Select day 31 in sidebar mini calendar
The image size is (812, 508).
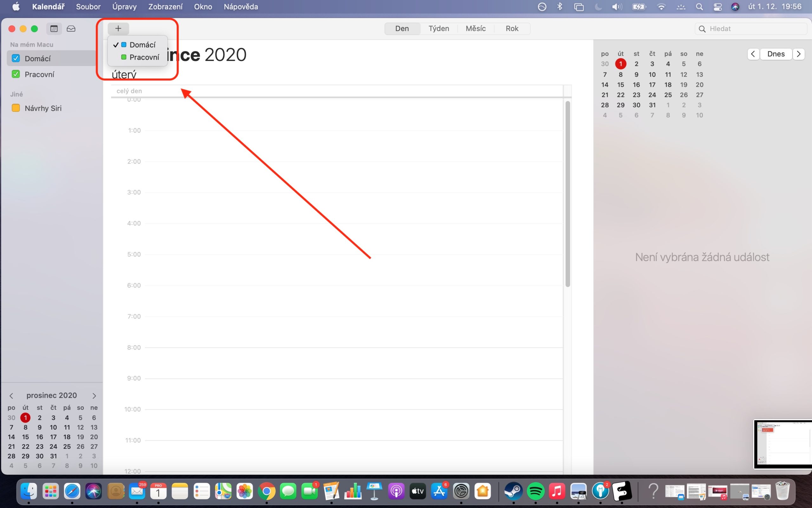[x=53, y=456]
